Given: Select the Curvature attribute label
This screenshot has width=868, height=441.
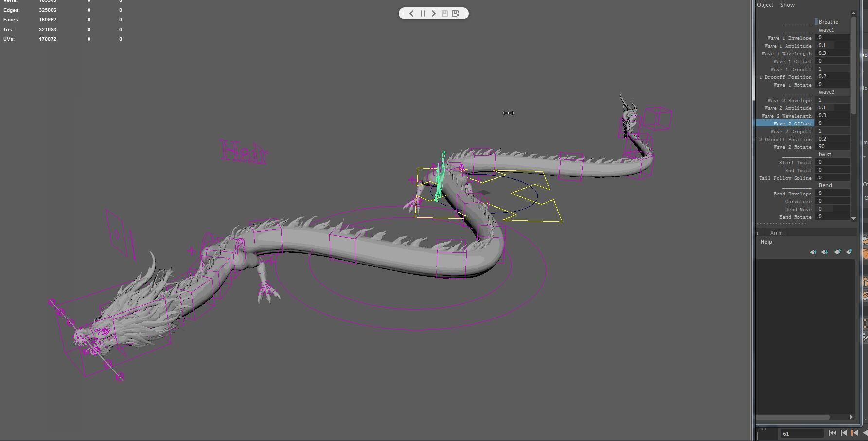Looking at the screenshot, I should (798, 201).
